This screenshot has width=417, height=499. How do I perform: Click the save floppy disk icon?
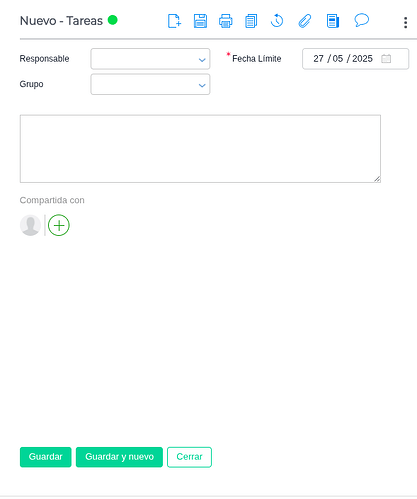200,21
